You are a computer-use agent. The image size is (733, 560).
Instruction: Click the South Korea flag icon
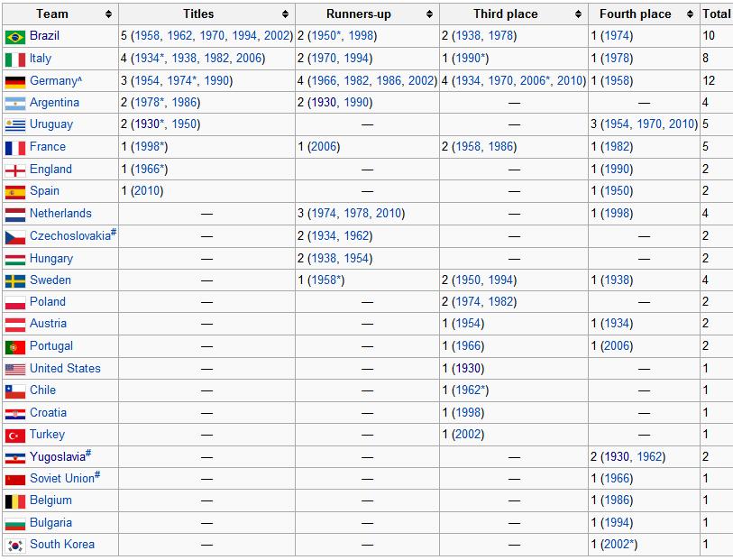click(x=15, y=546)
